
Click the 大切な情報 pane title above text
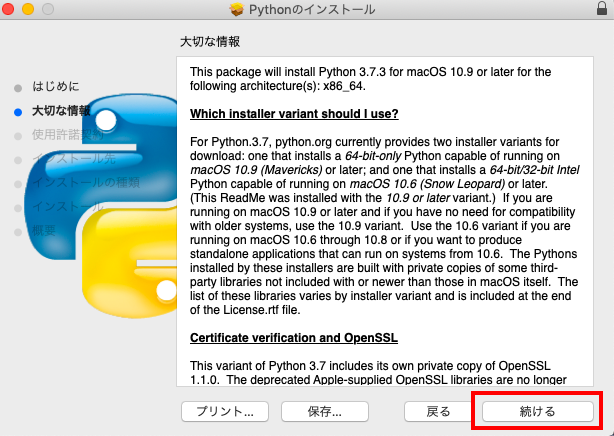[210, 42]
